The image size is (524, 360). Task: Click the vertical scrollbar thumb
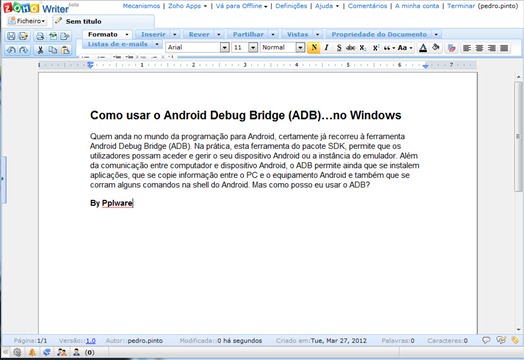click(x=518, y=136)
